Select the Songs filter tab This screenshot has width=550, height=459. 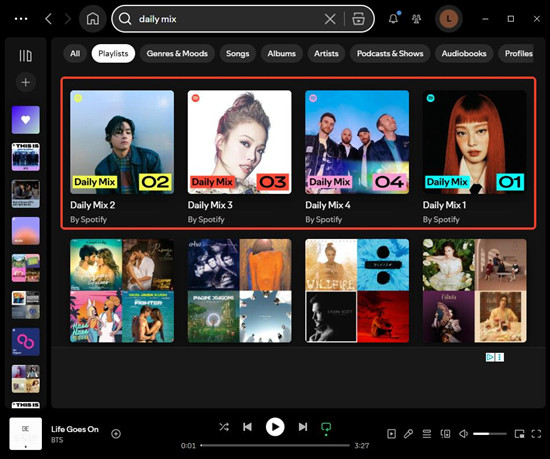coord(237,54)
